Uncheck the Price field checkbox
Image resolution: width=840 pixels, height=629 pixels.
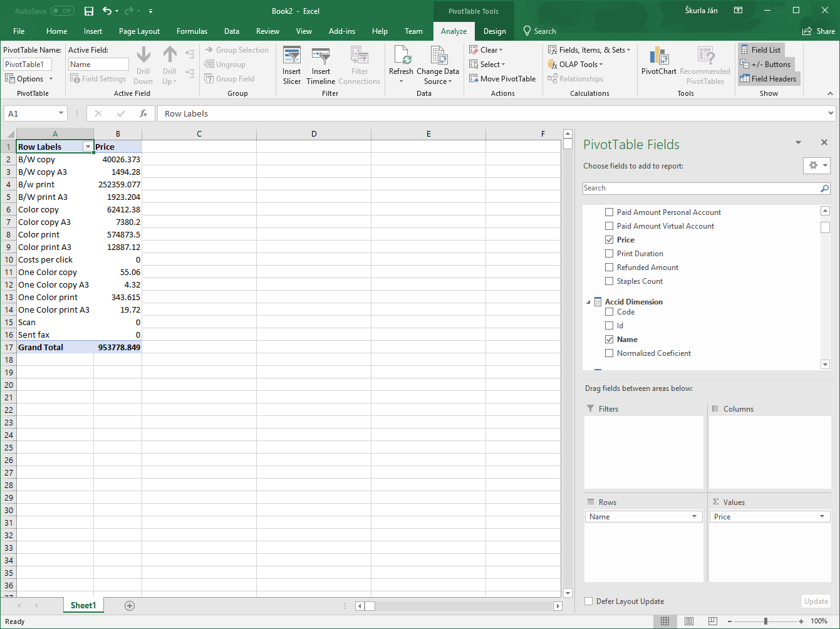click(608, 239)
